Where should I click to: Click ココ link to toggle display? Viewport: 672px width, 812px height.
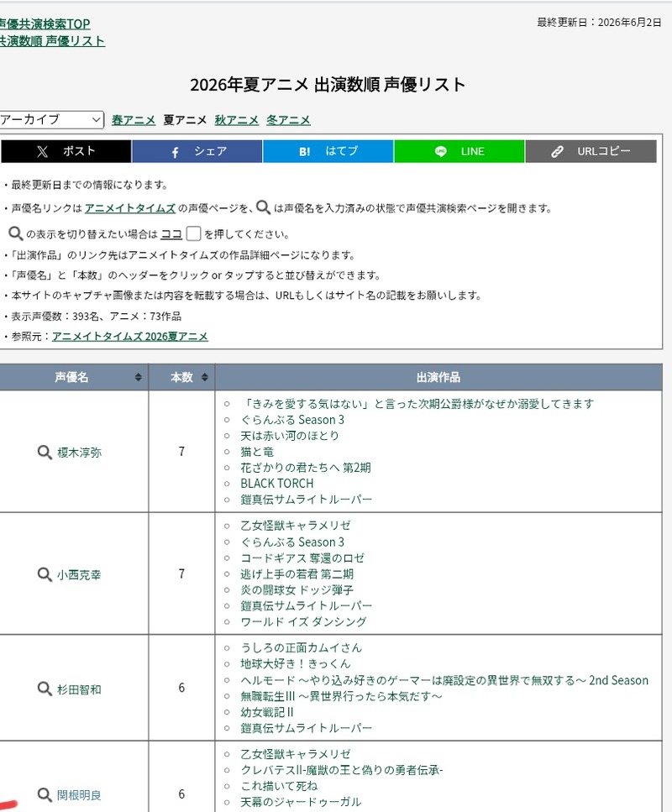tap(171, 234)
